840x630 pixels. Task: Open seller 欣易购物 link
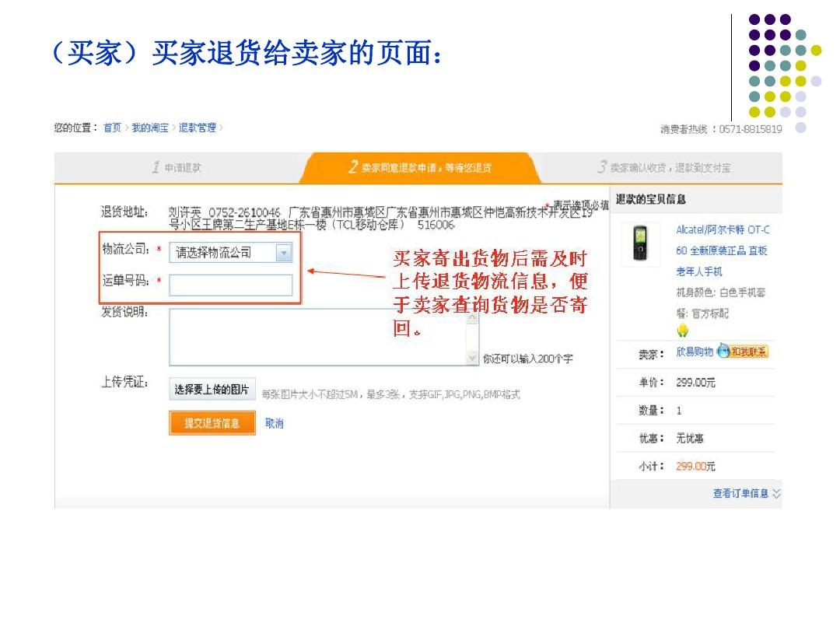pos(695,352)
